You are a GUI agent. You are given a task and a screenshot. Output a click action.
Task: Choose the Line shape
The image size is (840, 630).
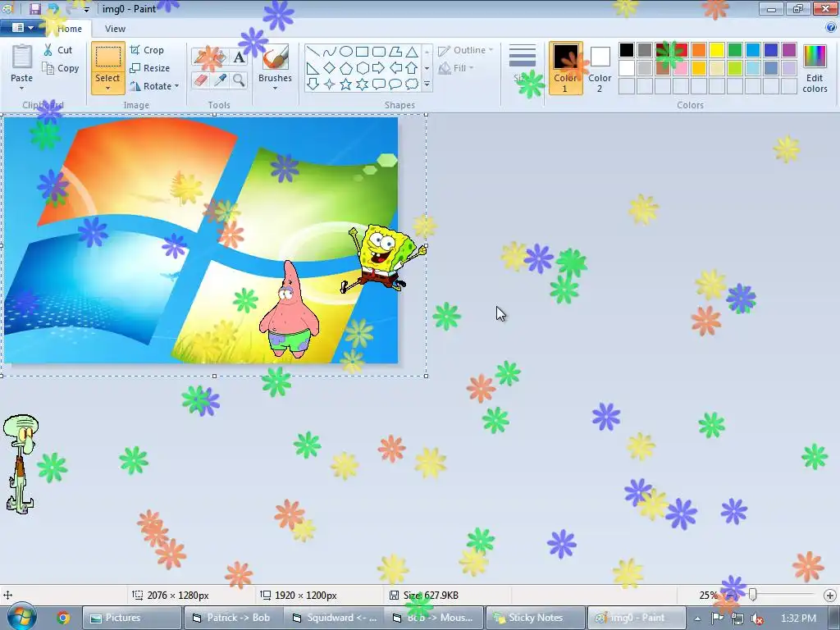[x=313, y=52]
